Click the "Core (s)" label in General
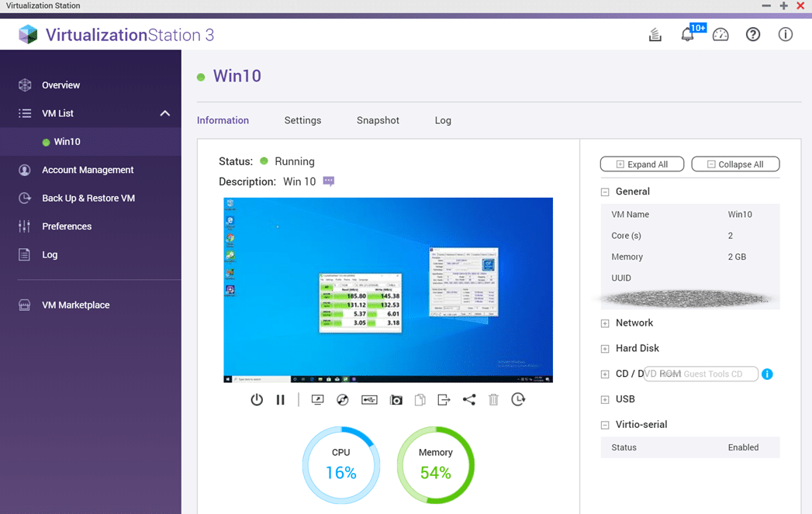The width and height of the screenshot is (812, 514). (x=626, y=236)
